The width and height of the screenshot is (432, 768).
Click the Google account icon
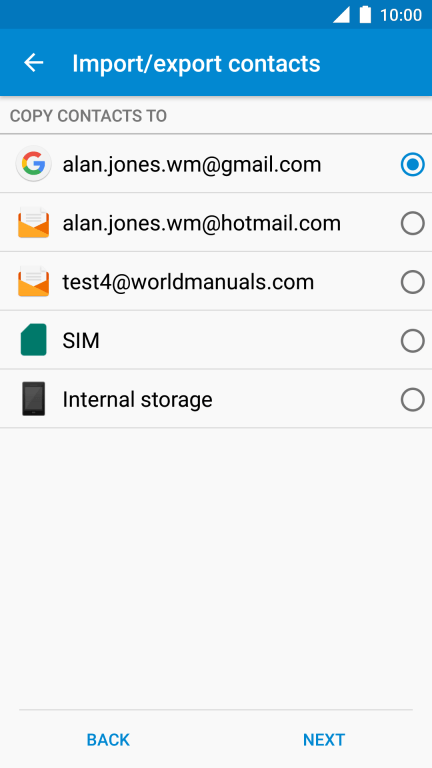click(33, 164)
